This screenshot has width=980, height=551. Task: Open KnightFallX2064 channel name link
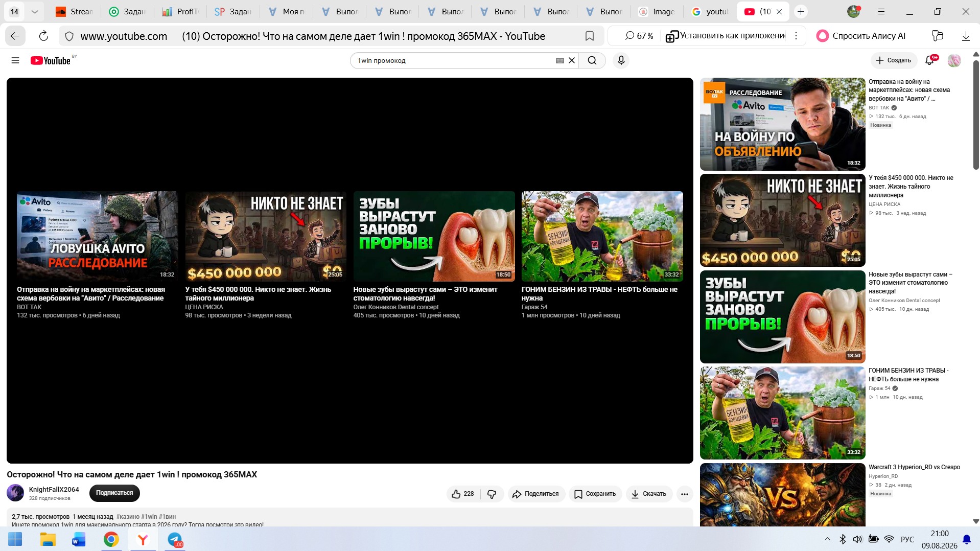click(54, 489)
